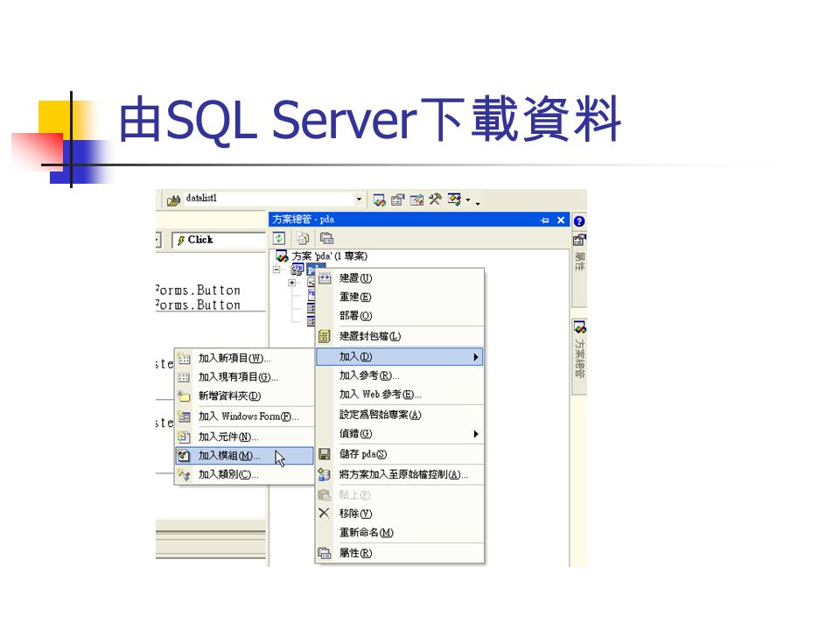The height and width of the screenshot is (630, 840).
Task: Click the Show All Files icon
Action: tap(303, 238)
